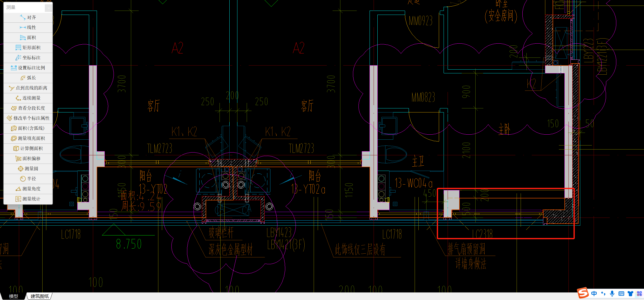This screenshot has width=644, height=300.
Task: Open 设置标注比例 annotation scale setting
Action: click(28, 68)
